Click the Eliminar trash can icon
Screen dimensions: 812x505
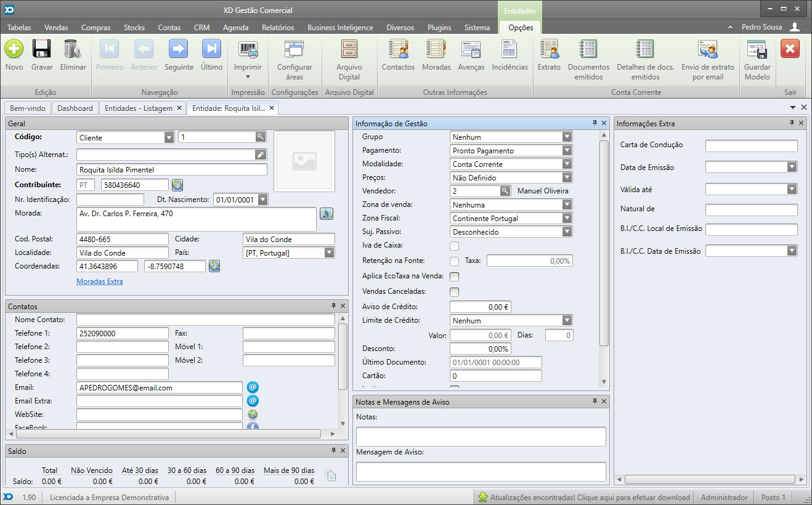pos(73,49)
